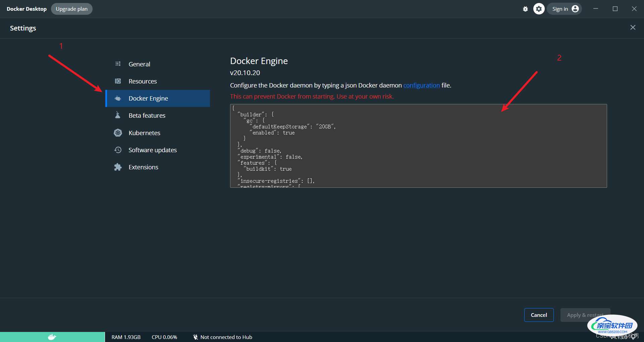The image size is (644, 342).
Task: Click the Sign in button
Action: [565, 9]
